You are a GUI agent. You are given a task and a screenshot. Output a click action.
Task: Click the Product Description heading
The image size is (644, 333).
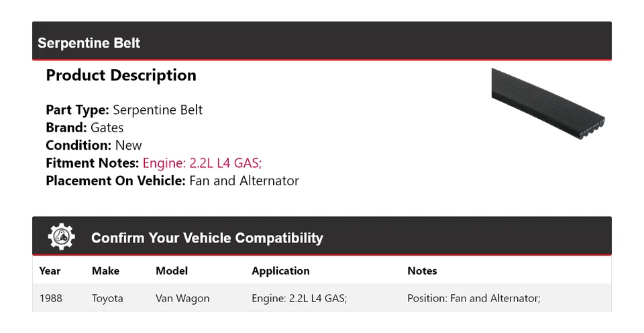tap(121, 75)
